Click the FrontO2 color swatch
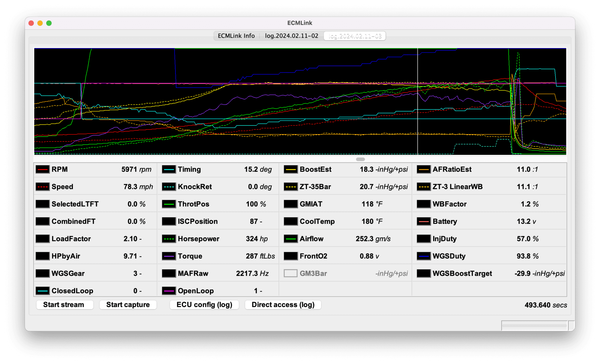The image size is (600, 364). [x=291, y=256]
